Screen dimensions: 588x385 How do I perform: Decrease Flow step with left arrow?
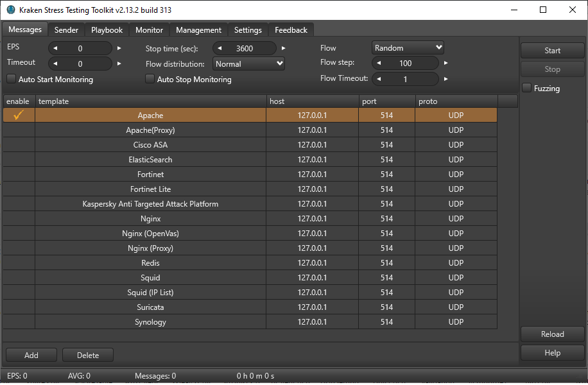[378, 63]
